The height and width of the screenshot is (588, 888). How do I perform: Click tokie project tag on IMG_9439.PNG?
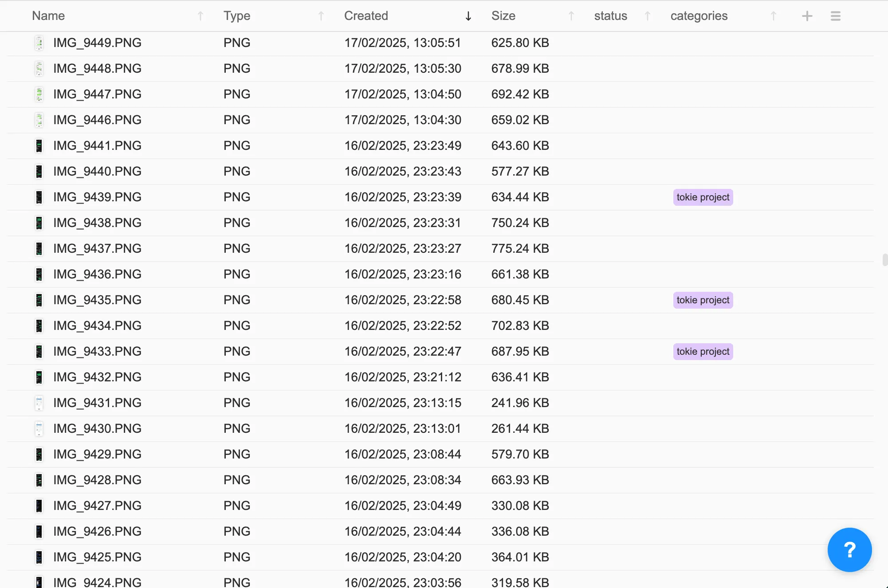703,197
